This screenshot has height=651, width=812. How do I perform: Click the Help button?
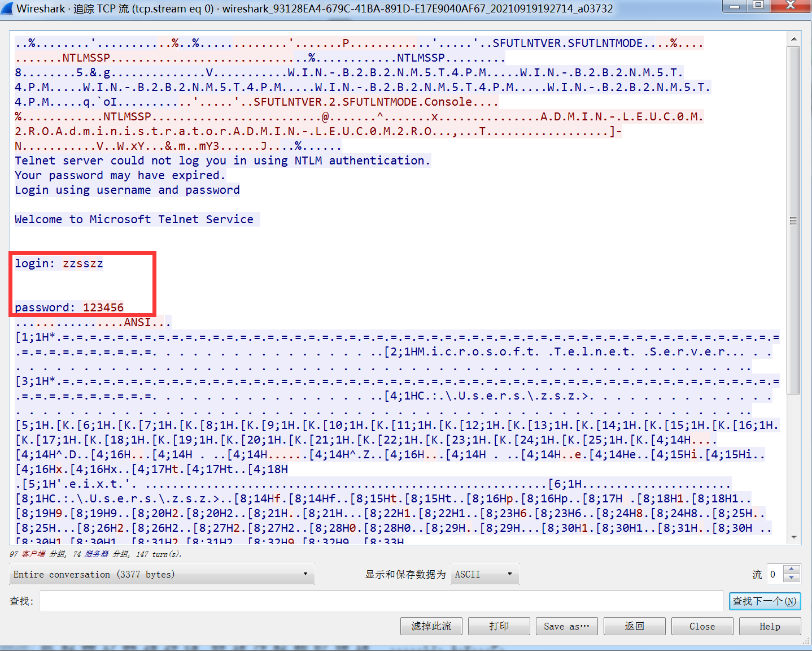[770, 626]
